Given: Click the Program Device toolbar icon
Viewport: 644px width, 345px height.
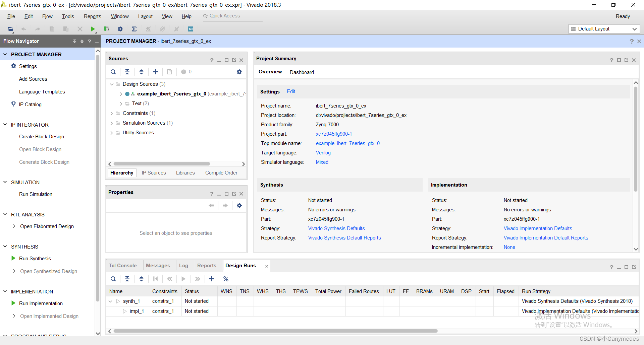Looking at the screenshot, I should (x=106, y=29).
